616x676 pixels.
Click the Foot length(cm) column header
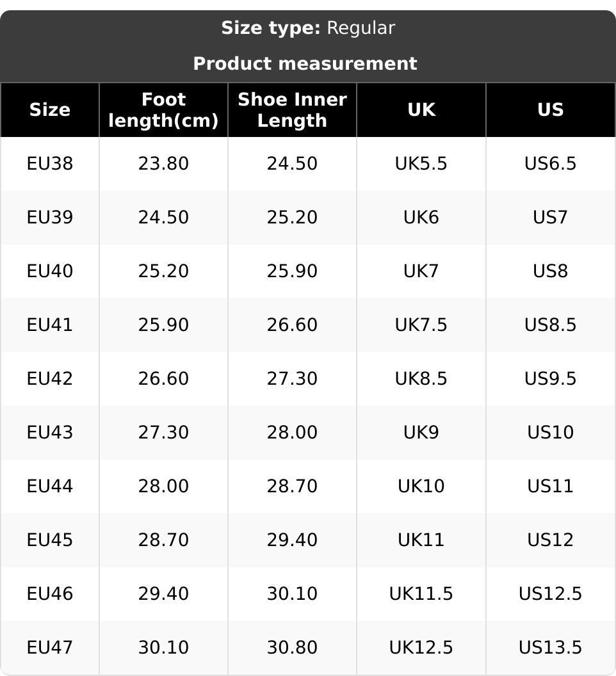[163, 110]
